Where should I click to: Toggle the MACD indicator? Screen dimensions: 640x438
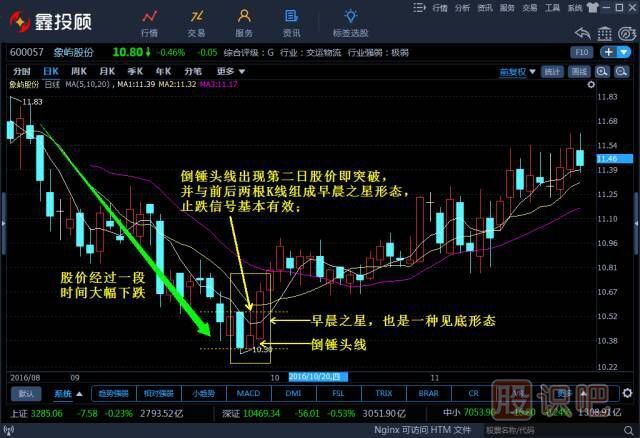tap(249, 393)
